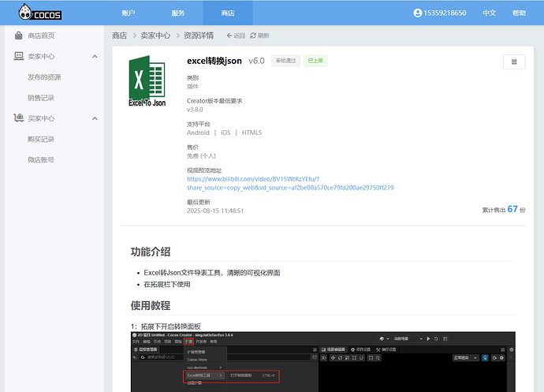Switch language via 中文
The width and height of the screenshot is (544, 392).
pyautogui.click(x=489, y=13)
